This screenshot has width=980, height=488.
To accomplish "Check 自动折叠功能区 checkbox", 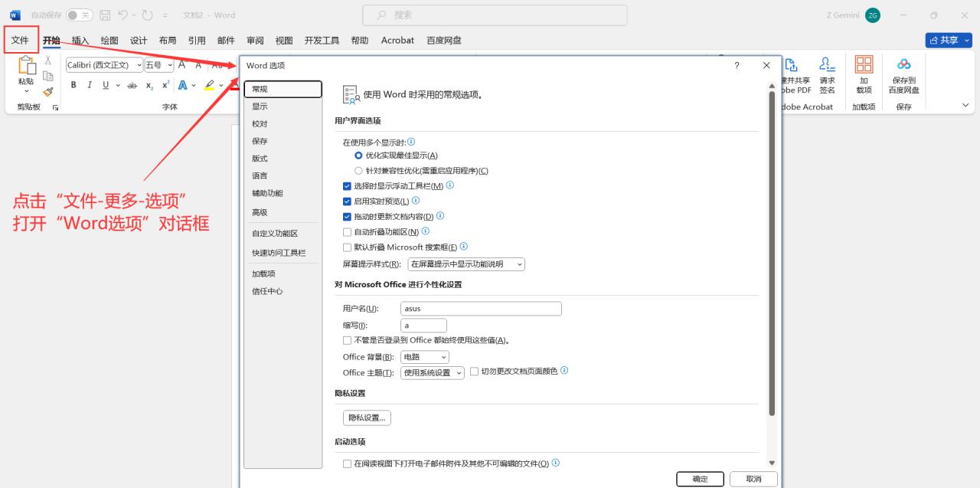I will pos(347,232).
